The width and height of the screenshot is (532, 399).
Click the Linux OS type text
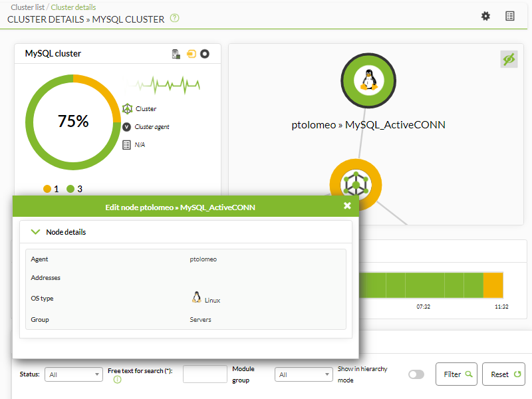click(x=212, y=301)
